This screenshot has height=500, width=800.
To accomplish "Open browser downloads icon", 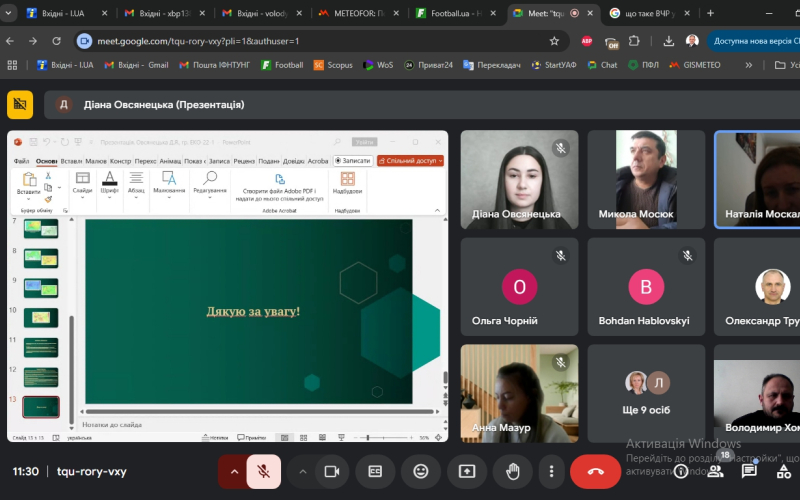I will tap(668, 41).
